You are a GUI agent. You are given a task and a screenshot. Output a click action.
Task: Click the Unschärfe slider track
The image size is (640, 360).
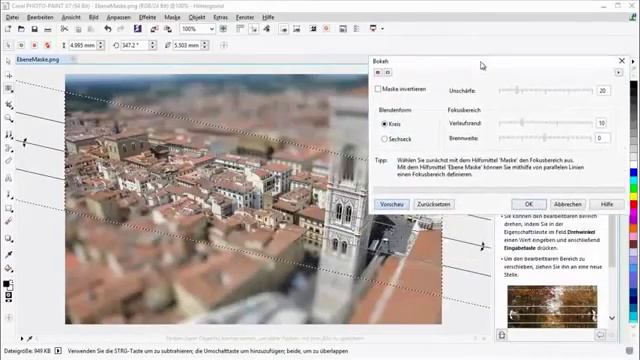pyautogui.click(x=545, y=90)
